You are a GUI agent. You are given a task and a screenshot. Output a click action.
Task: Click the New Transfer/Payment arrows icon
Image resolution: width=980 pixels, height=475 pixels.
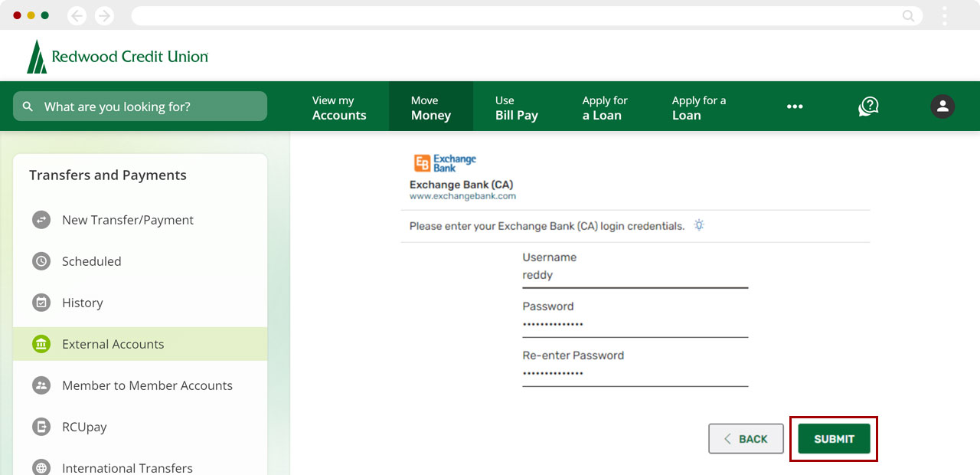[x=41, y=220]
